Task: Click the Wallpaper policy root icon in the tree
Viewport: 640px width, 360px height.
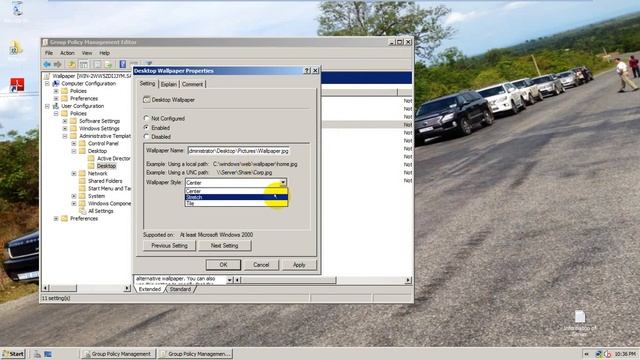Action: pos(47,76)
